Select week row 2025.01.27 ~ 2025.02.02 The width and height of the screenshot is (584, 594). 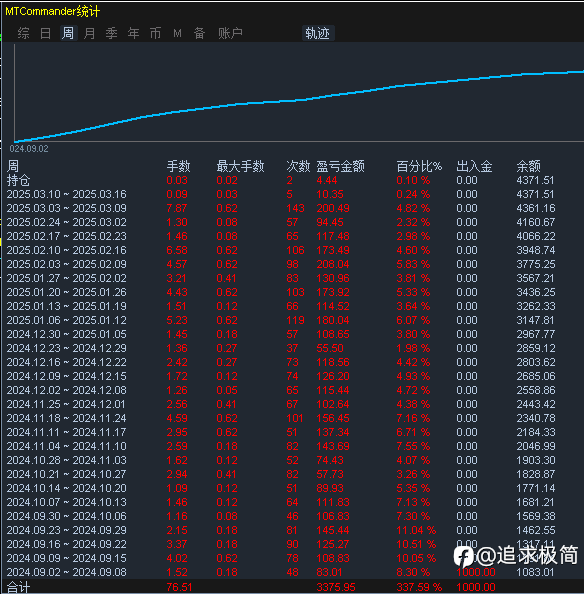point(292,278)
